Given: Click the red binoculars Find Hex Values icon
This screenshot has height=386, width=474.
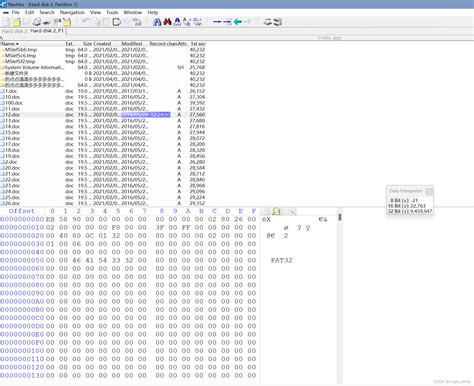Looking at the screenshot, I should coord(167,22).
